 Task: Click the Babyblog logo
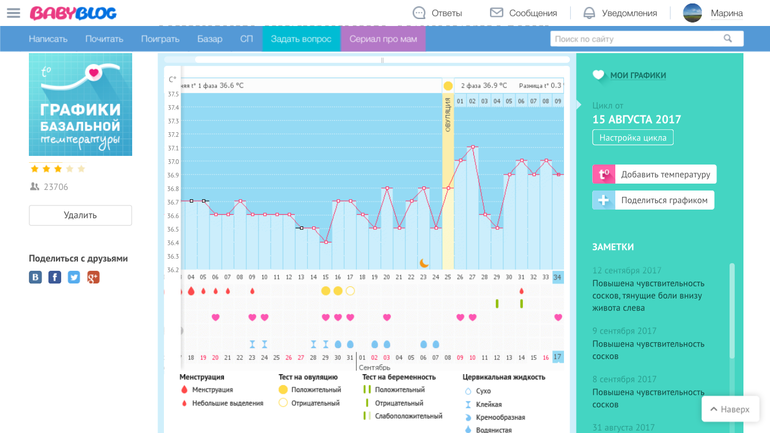click(x=73, y=13)
